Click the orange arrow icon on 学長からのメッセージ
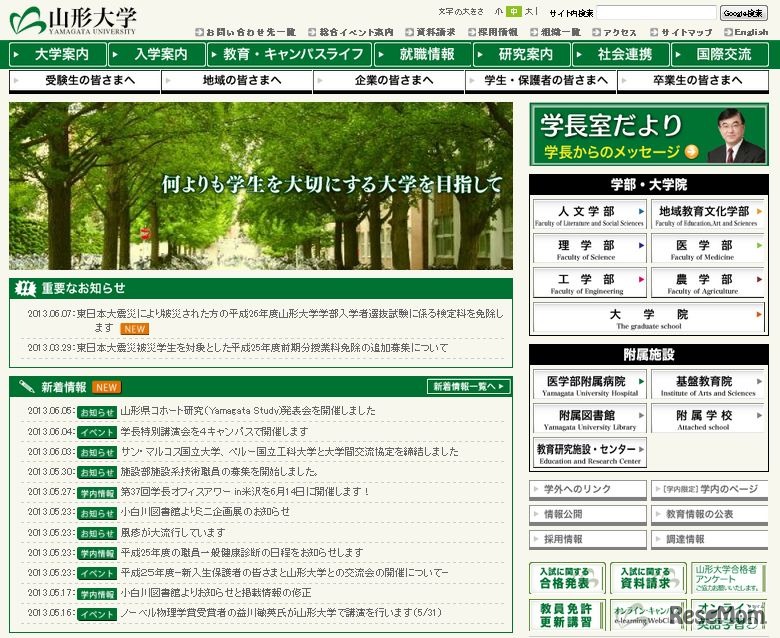This screenshot has height=638, width=780. [x=691, y=152]
